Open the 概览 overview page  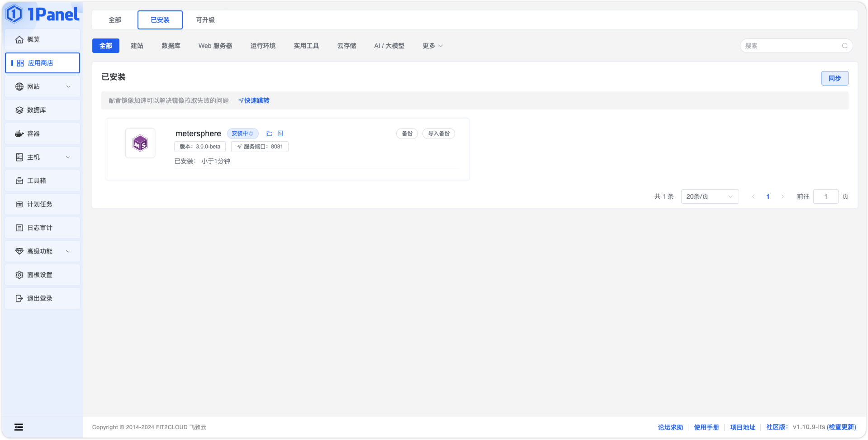[x=43, y=39]
